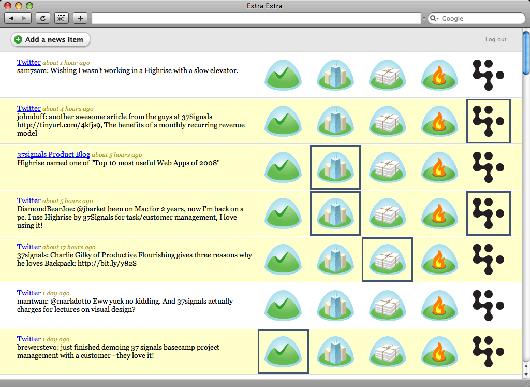Click the Log out link
Screen dimensions: 530x387
496,39
